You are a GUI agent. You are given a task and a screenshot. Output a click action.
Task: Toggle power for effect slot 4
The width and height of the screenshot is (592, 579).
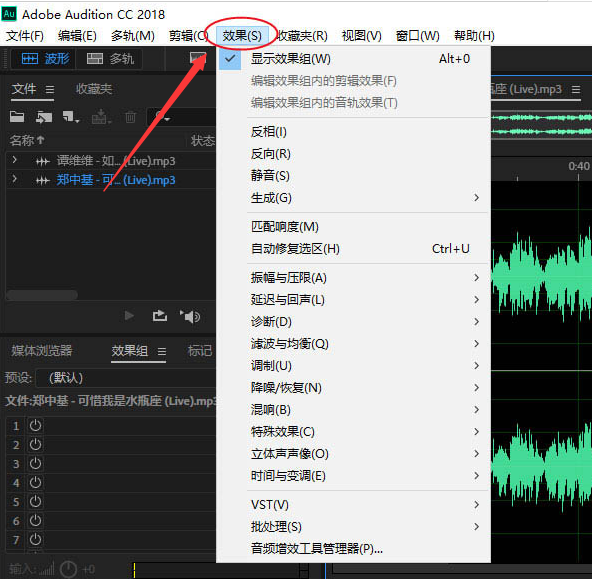(35, 482)
